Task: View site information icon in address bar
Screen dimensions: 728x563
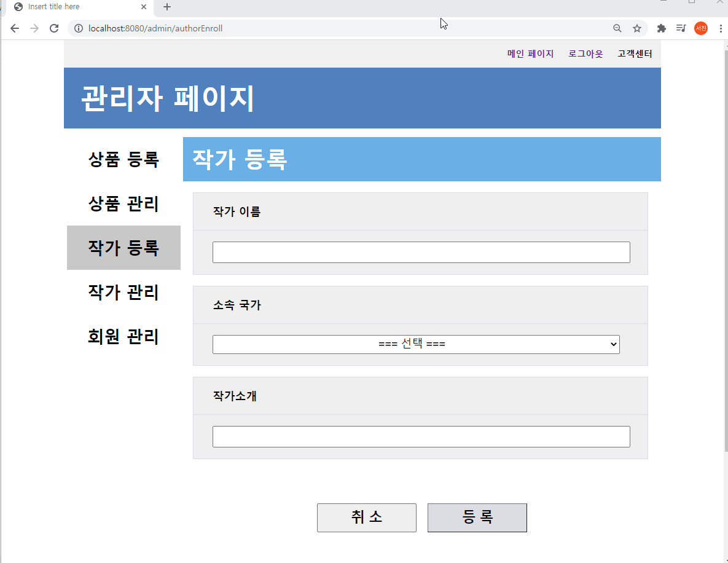Action: click(x=79, y=28)
